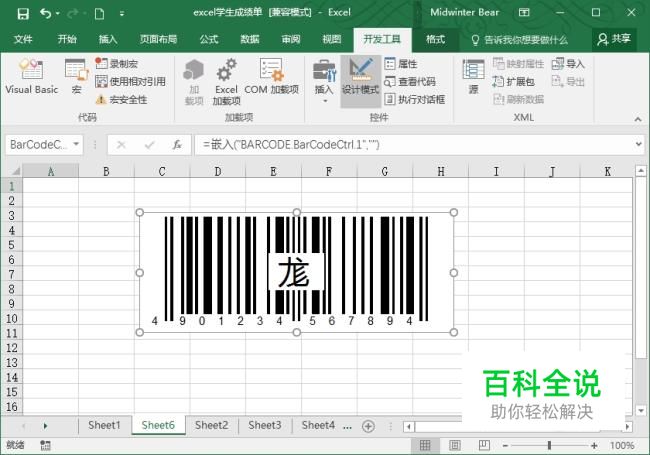This screenshot has width=650, height=455.
Task: Switch to Normal view in status bar
Action: 425,445
